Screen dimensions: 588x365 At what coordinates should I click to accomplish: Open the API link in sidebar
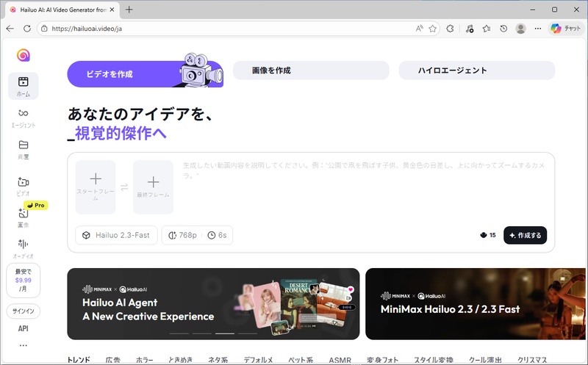point(24,328)
